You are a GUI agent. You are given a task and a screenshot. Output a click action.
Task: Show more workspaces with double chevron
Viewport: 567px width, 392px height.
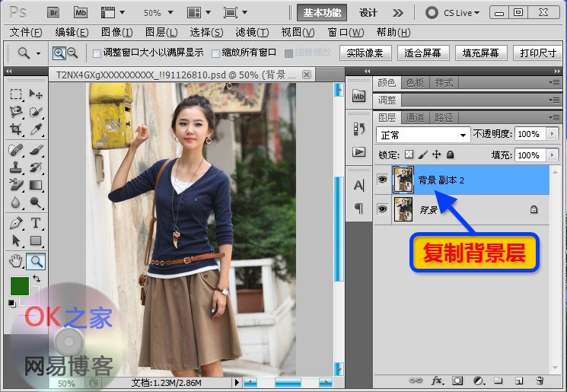[x=398, y=13]
